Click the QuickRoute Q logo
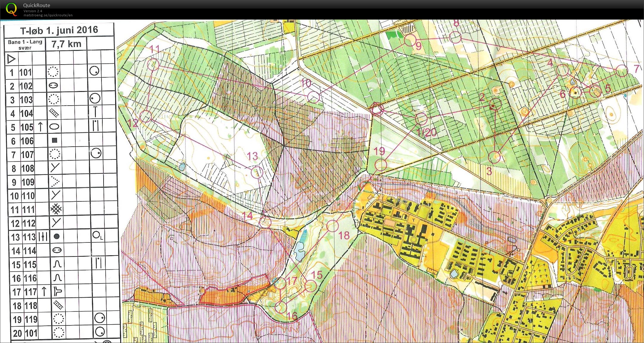Image resolution: width=644 pixels, height=343 pixels. click(x=11, y=9)
